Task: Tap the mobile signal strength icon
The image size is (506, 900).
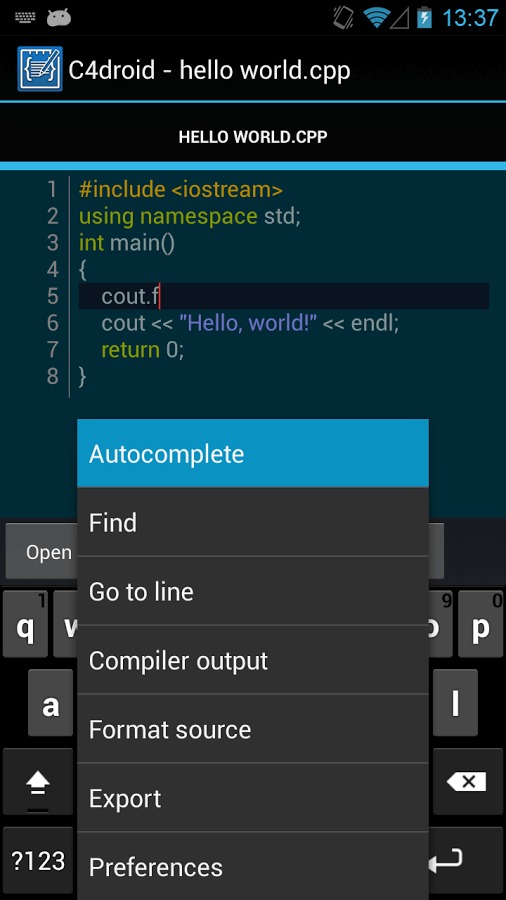Action: pyautogui.click(x=400, y=19)
